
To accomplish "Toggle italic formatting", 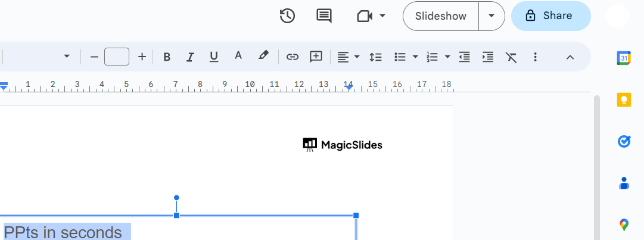I will click(x=190, y=57).
